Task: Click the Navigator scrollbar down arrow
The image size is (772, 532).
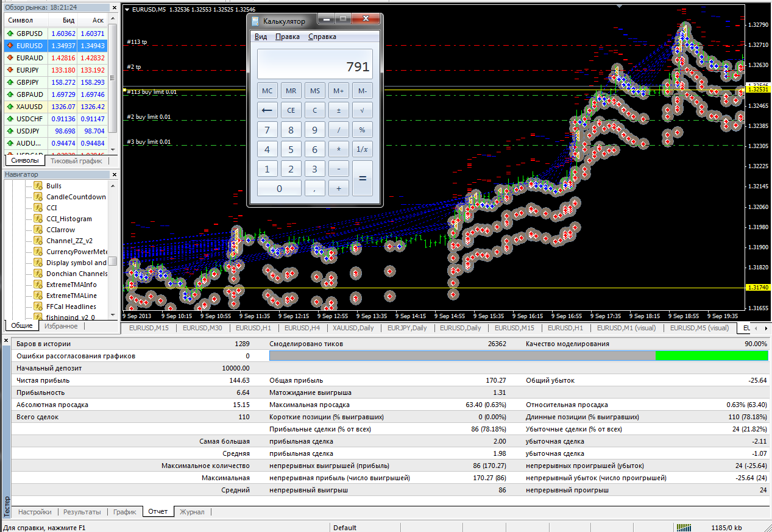Action: pos(113,315)
